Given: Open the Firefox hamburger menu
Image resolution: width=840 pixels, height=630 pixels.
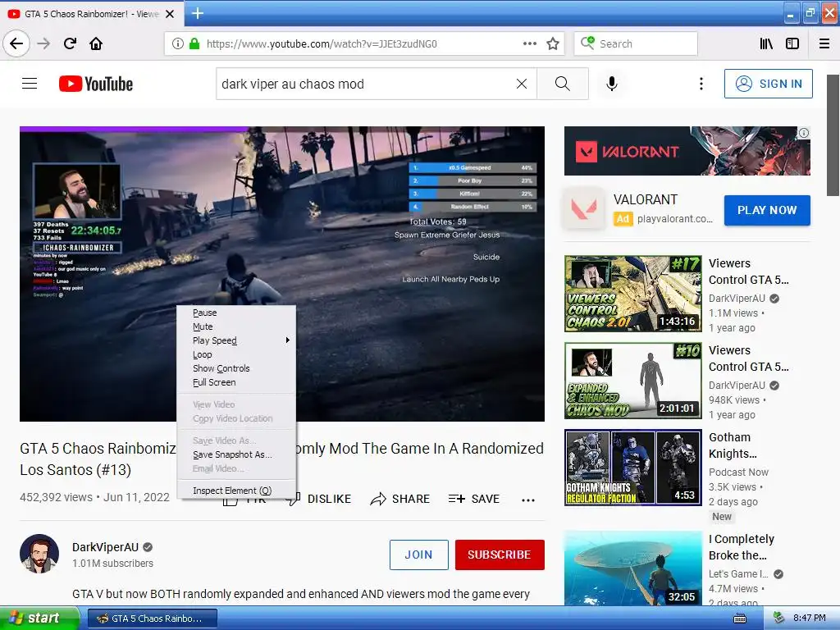Looking at the screenshot, I should click(x=824, y=43).
